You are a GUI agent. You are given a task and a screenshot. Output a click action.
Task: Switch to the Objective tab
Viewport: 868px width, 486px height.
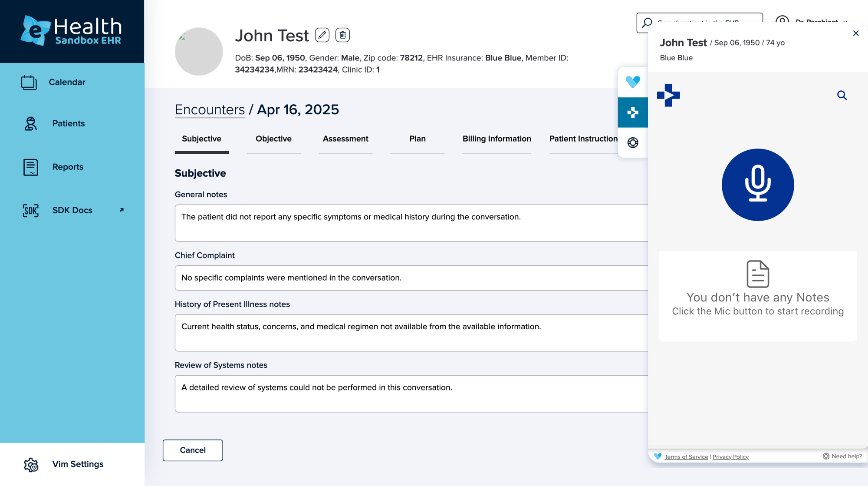click(273, 139)
